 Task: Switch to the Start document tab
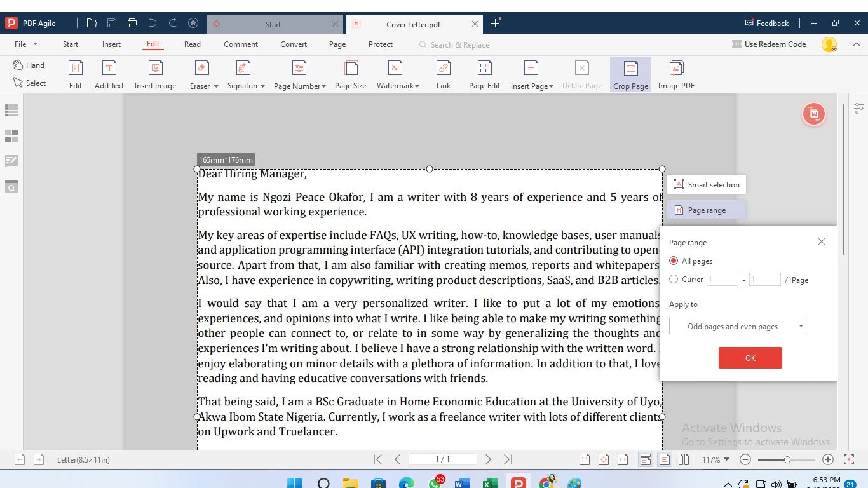coord(273,24)
